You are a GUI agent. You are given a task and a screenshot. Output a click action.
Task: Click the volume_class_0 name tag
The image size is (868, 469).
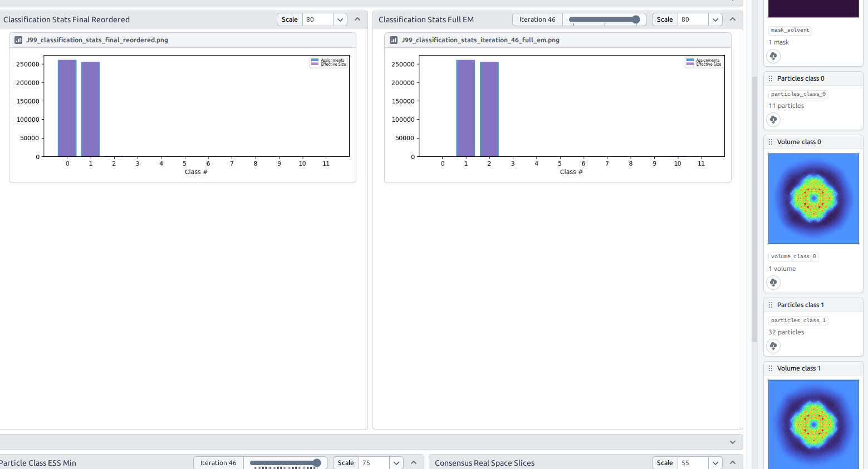point(793,256)
